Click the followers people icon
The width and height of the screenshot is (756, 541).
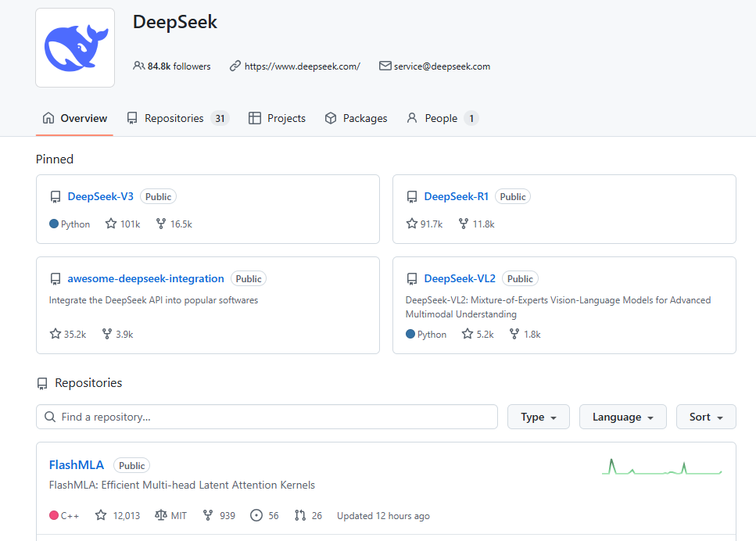click(x=139, y=66)
